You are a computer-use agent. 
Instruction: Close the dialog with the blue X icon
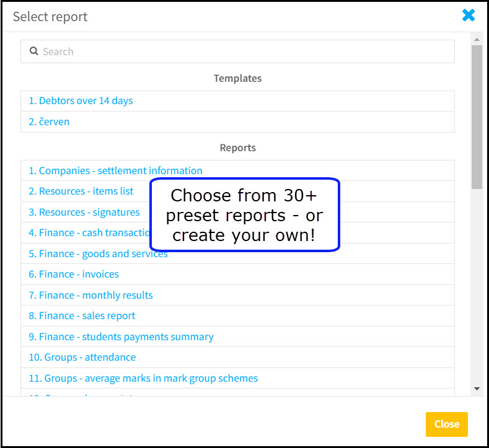[469, 15]
